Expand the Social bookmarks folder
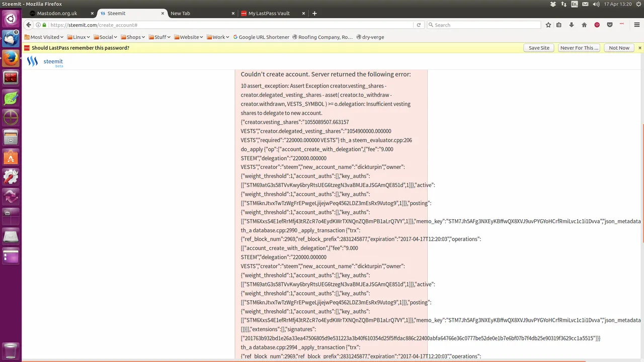This screenshot has width=644, height=362. coord(104,37)
